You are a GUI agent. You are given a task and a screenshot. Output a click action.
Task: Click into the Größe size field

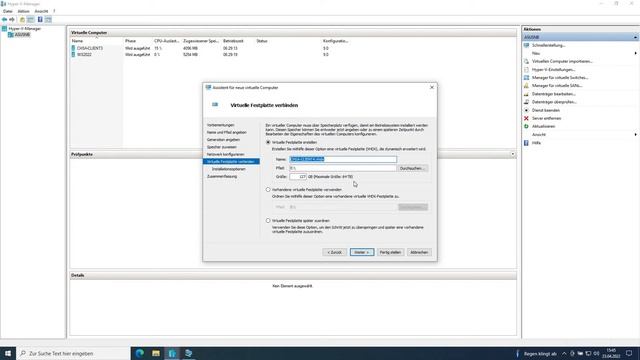(298, 177)
